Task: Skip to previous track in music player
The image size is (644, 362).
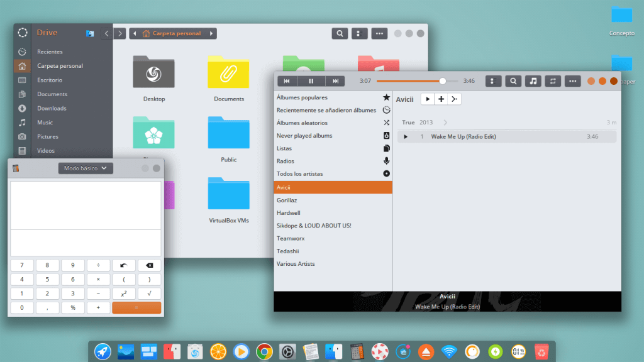Action: (x=286, y=81)
